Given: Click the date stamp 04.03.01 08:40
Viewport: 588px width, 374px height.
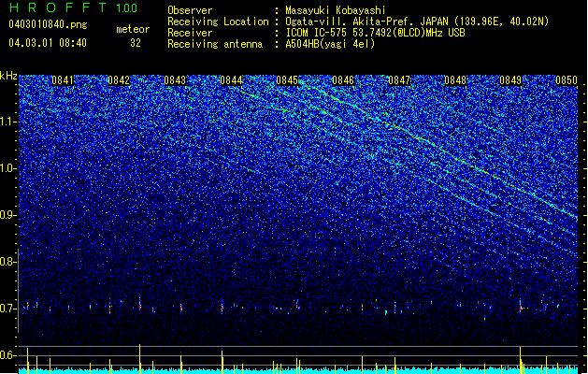Looking at the screenshot, I should tap(48, 43).
